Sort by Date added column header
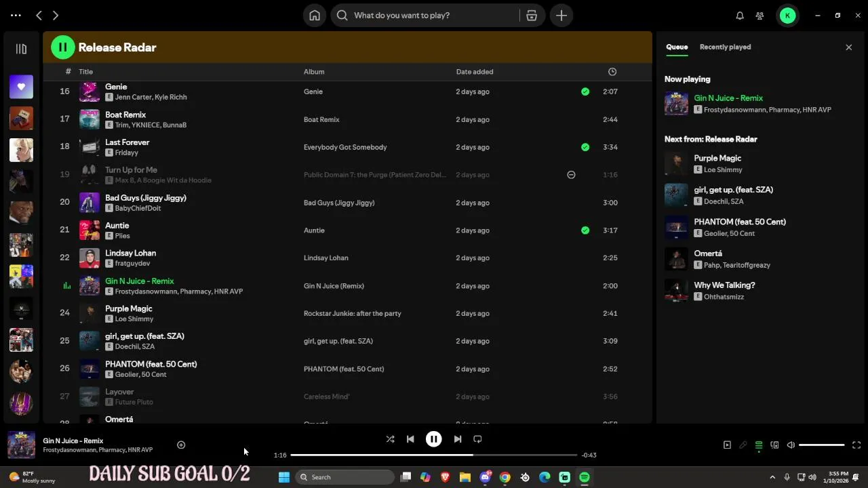 [475, 72]
